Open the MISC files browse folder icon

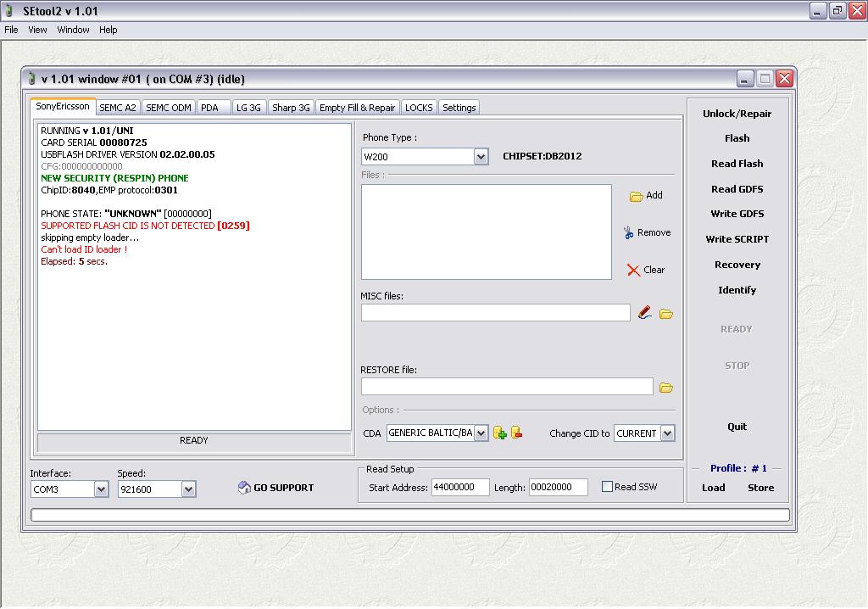(x=666, y=314)
